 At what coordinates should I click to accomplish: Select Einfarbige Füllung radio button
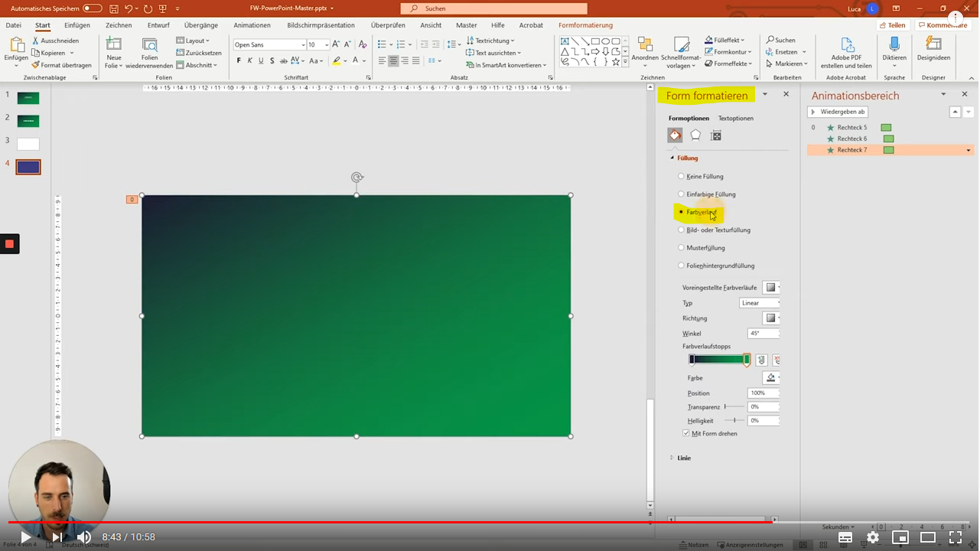click(x=681, y=194)
